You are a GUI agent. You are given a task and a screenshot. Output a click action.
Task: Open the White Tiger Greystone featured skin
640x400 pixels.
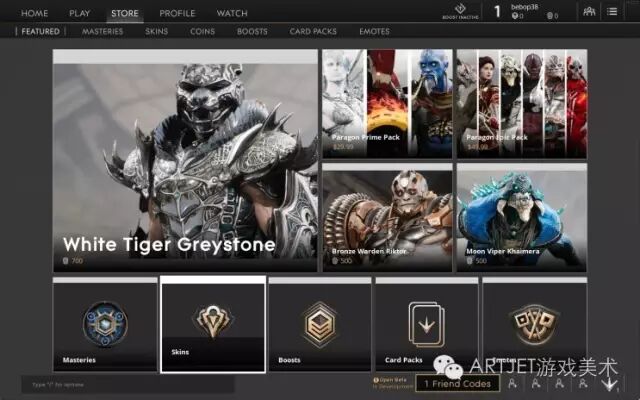coord(185,160)
